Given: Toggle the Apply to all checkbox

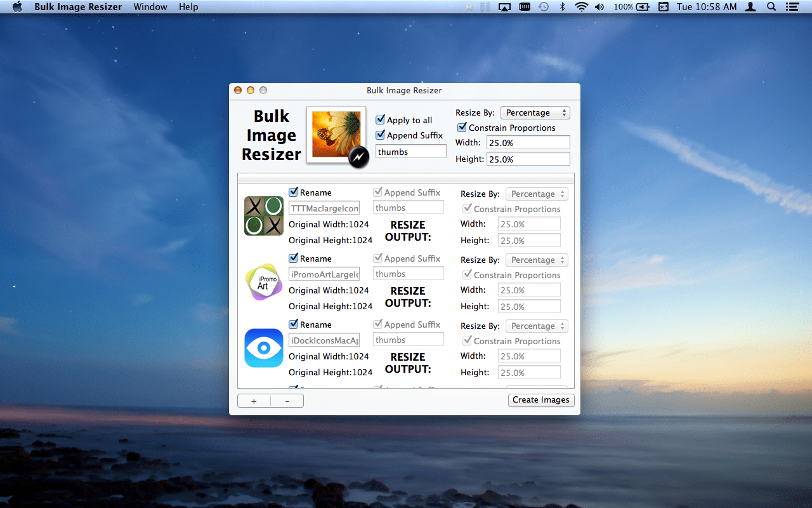Looking at the screenshot, I should point(381,119).
